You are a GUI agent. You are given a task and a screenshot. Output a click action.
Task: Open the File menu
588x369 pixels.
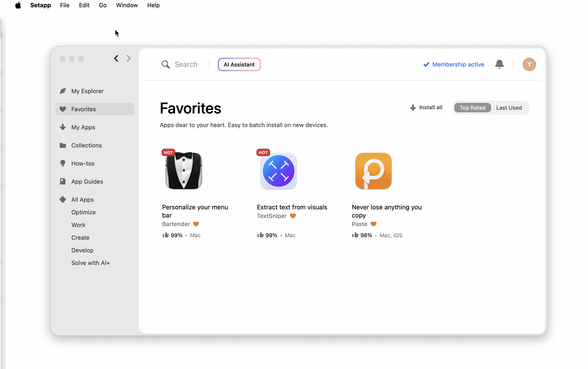(x=65, y=5)
